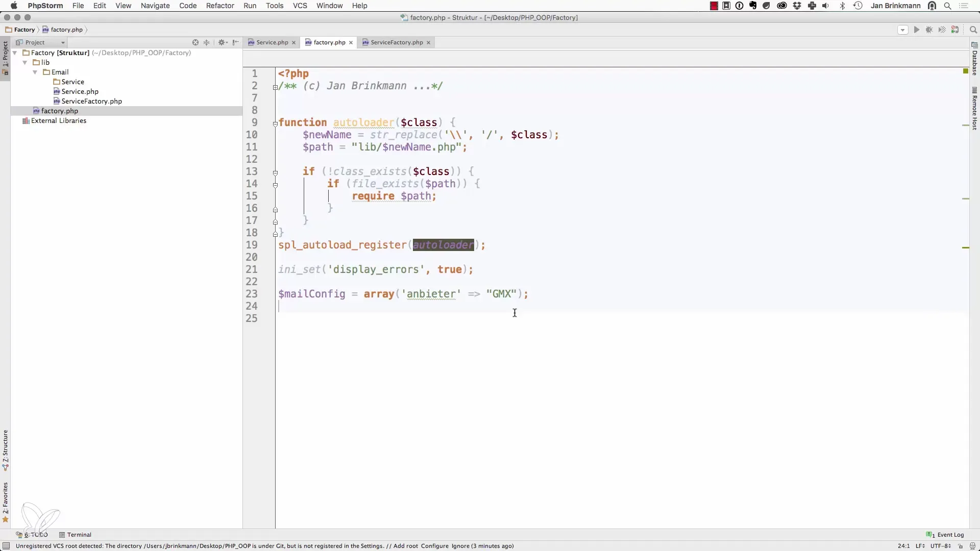Collapse the lib folder arrow
Screen dimensions: 980x551
click(25, 63)
